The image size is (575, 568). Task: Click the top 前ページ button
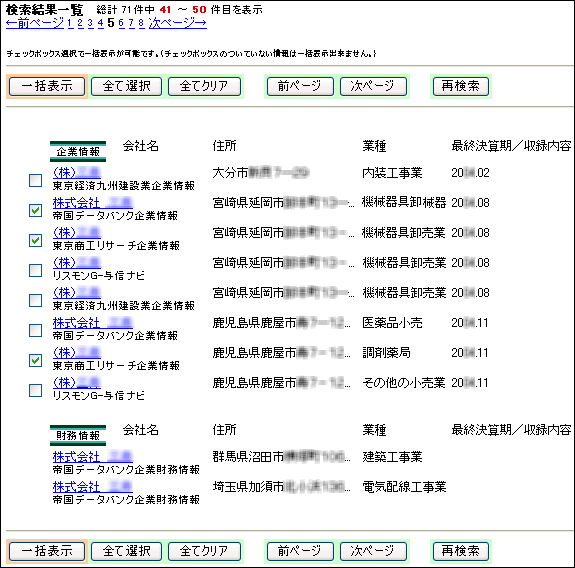pos(300,87)
